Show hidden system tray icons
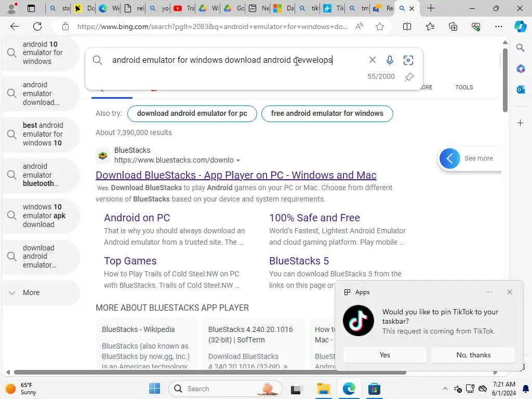Viewport: 532px width, 399px height. click(x=445, y=389)
